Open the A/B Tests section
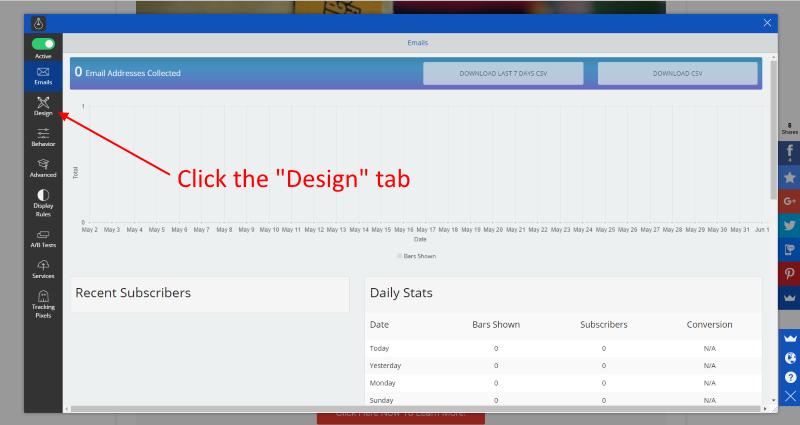The image size is (800, 425). point(43,238)
